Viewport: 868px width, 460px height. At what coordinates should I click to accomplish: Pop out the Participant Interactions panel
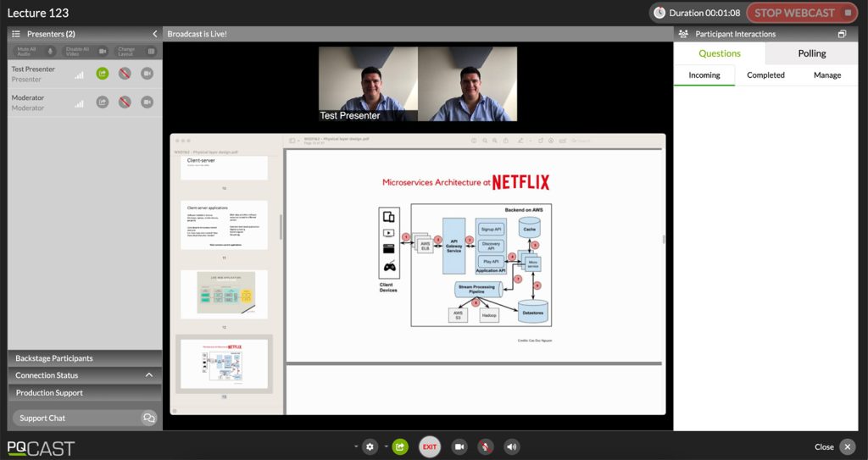click(842, 34)
